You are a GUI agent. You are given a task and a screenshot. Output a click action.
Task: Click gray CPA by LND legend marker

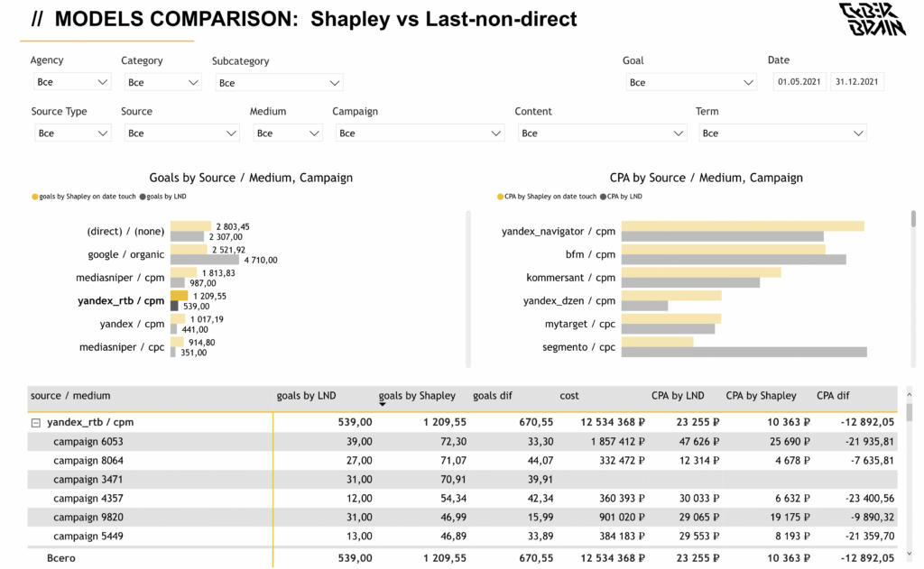pos(604,197)
